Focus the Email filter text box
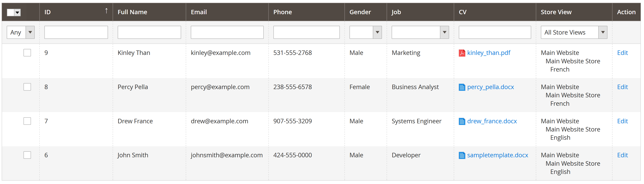 (227, 32)
